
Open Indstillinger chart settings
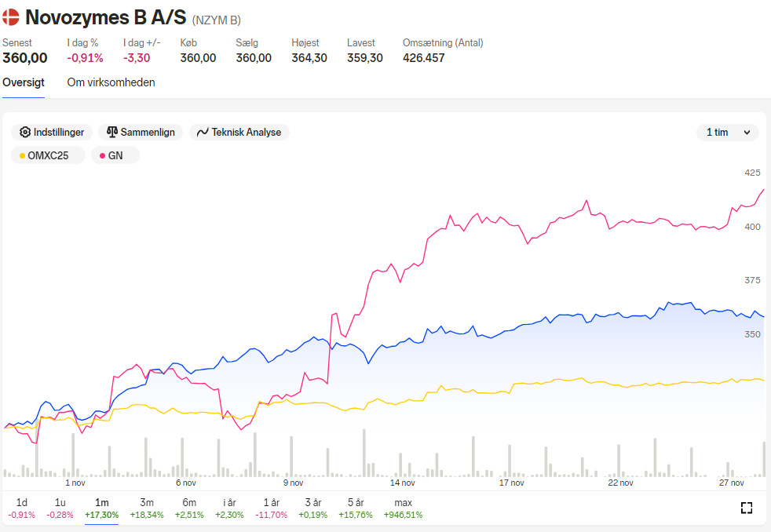coord(52,132)
